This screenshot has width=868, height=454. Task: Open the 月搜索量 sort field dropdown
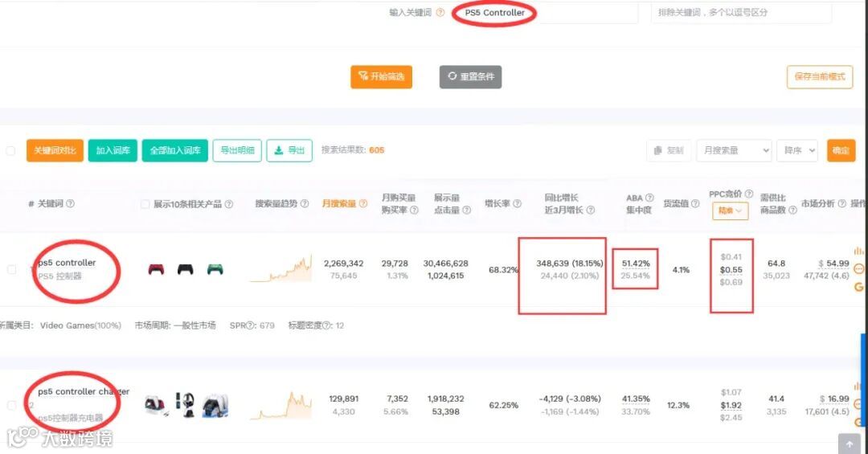point(734,150)
